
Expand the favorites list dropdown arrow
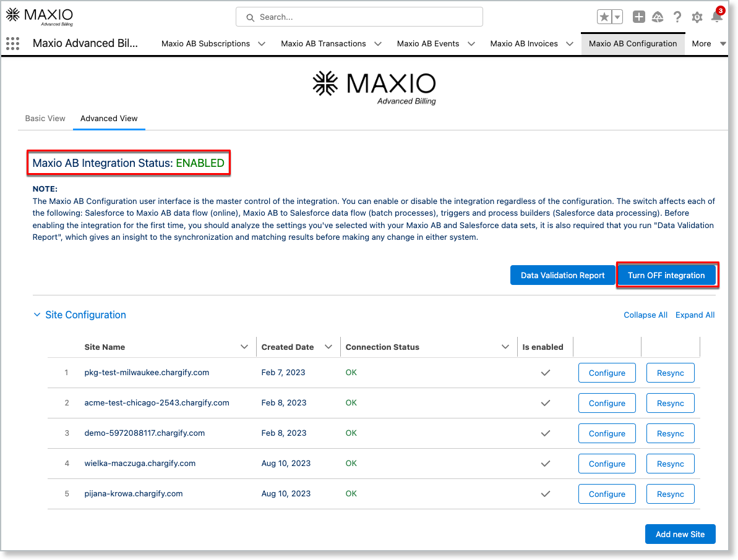(617, 17)
